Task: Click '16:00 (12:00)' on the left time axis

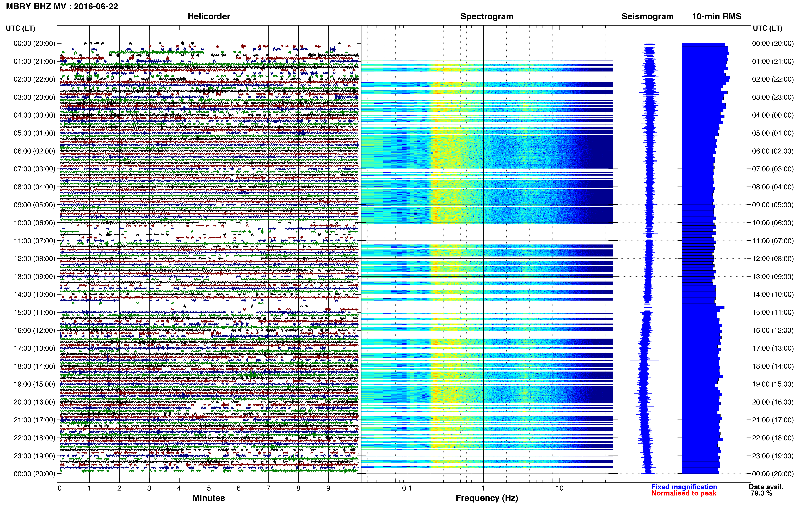Action: point(34,331)
